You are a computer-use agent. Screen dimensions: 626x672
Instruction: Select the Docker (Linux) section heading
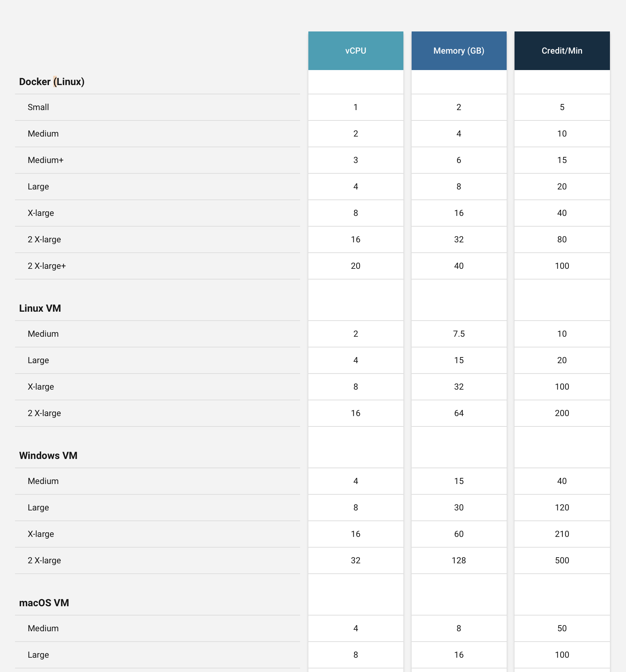pyautogui.click(x=52, y=82)
